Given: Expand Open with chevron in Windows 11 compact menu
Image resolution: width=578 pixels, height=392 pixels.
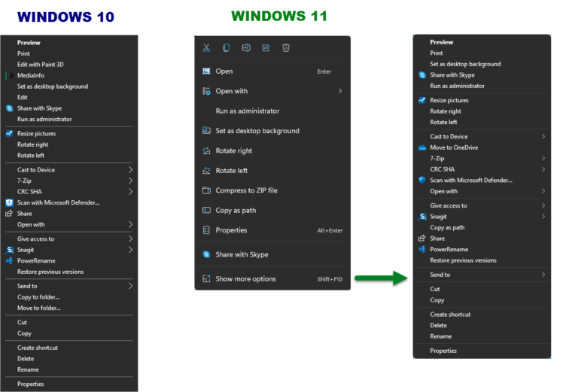Looking at the screenshot, I should pyautogui.click(x=340, y=91).
